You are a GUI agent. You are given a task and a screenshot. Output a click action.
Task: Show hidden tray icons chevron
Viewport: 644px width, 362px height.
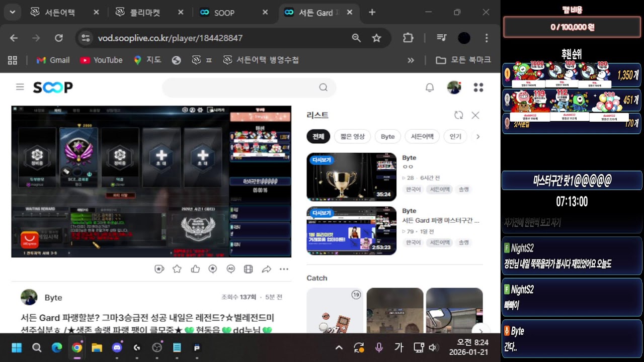[x=339, y=347]
